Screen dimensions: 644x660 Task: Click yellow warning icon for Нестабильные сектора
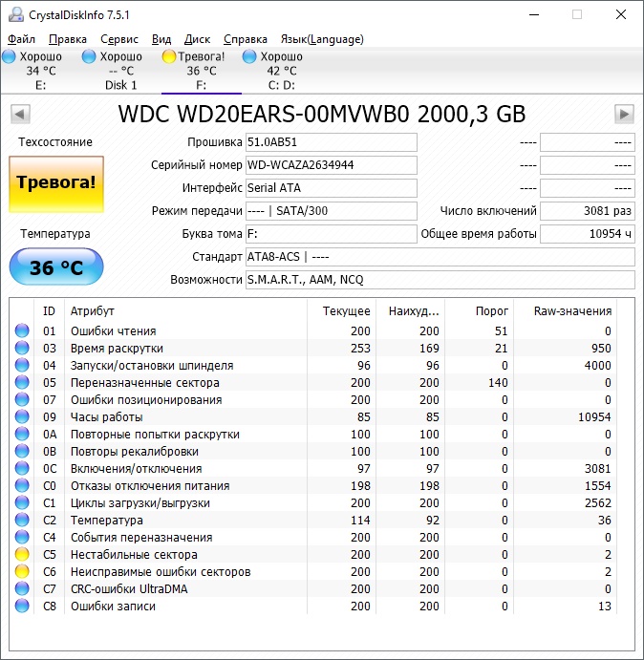(x=22, y=554)
